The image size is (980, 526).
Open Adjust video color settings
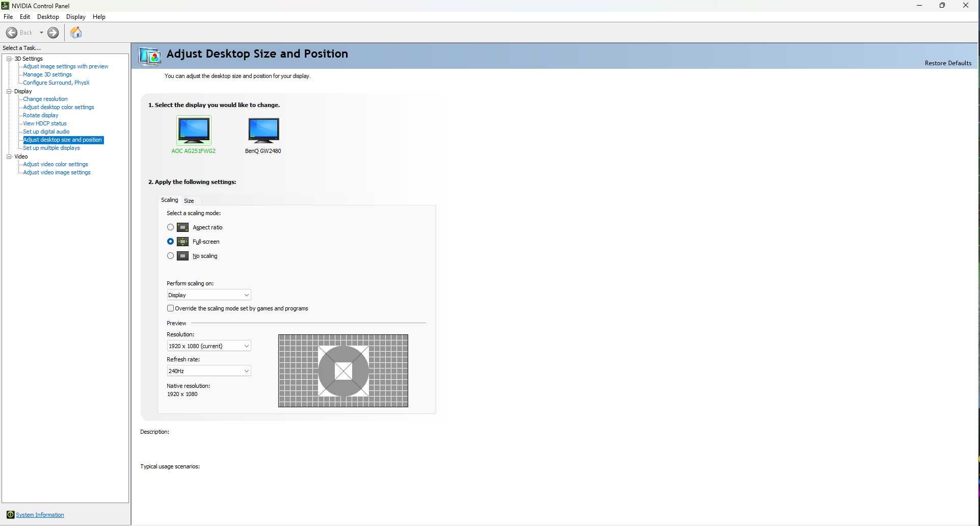[x=56, y=164]
